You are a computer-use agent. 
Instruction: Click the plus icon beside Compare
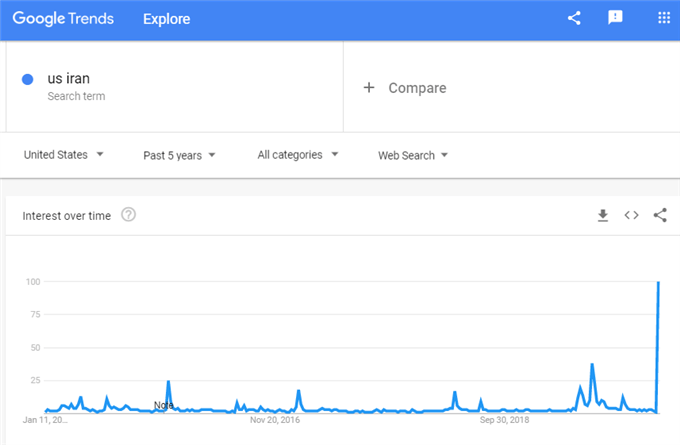368,88
